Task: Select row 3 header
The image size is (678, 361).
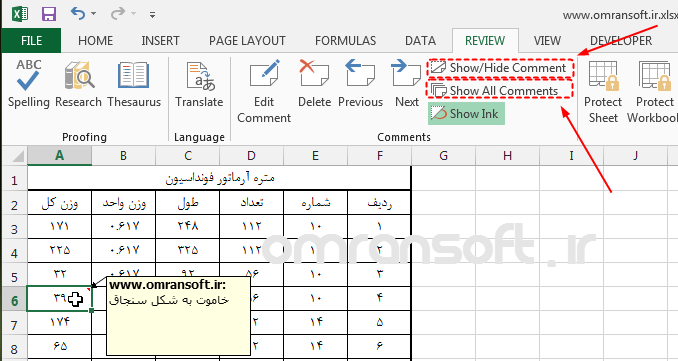Action: [x=15, y=228]
